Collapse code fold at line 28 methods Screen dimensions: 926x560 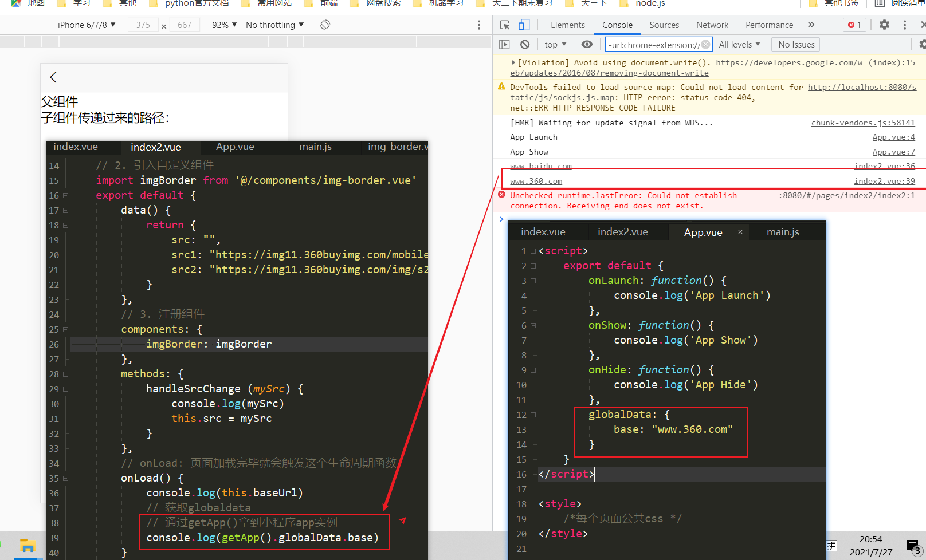pyautogui.click(x=65, y=374)
